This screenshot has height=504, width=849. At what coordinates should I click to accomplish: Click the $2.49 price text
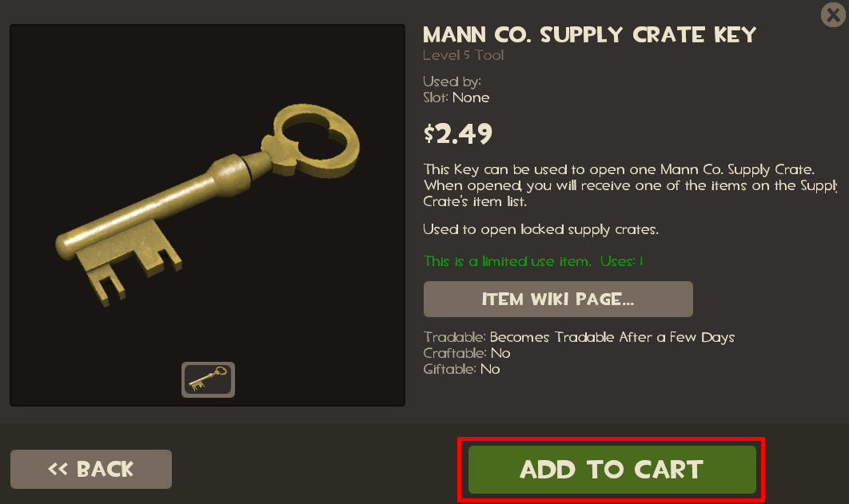point(458,133)
